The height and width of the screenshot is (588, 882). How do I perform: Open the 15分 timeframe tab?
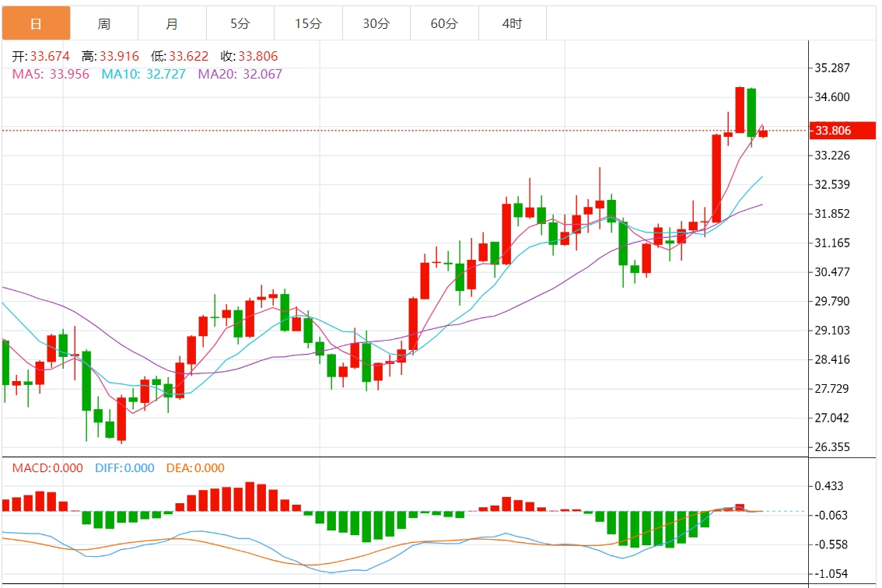[308, 23]
